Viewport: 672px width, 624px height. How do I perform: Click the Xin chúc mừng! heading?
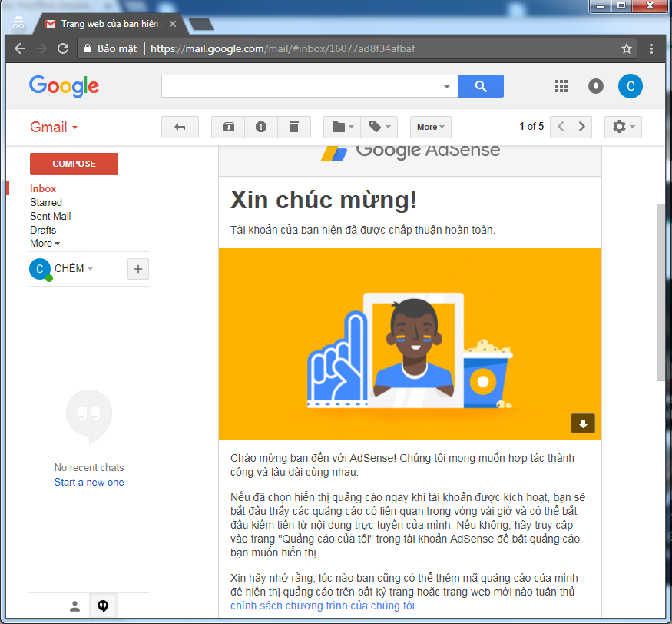coord(323,200)
